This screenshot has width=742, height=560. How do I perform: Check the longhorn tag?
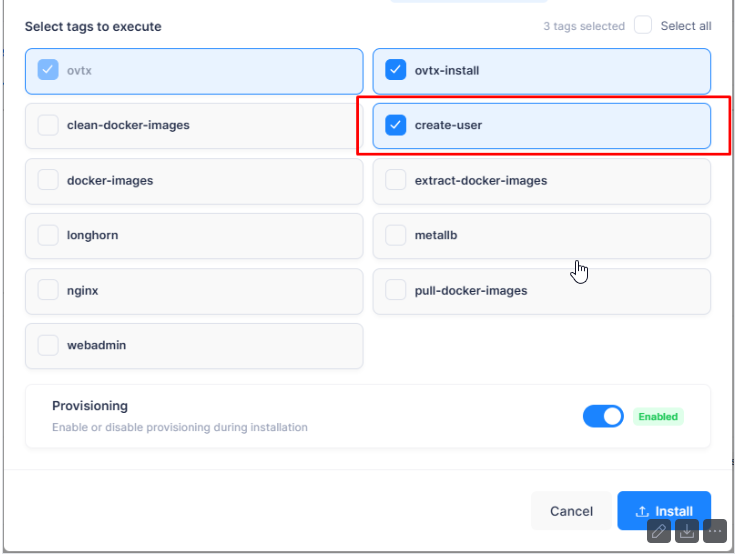click(x=48, y=236)
